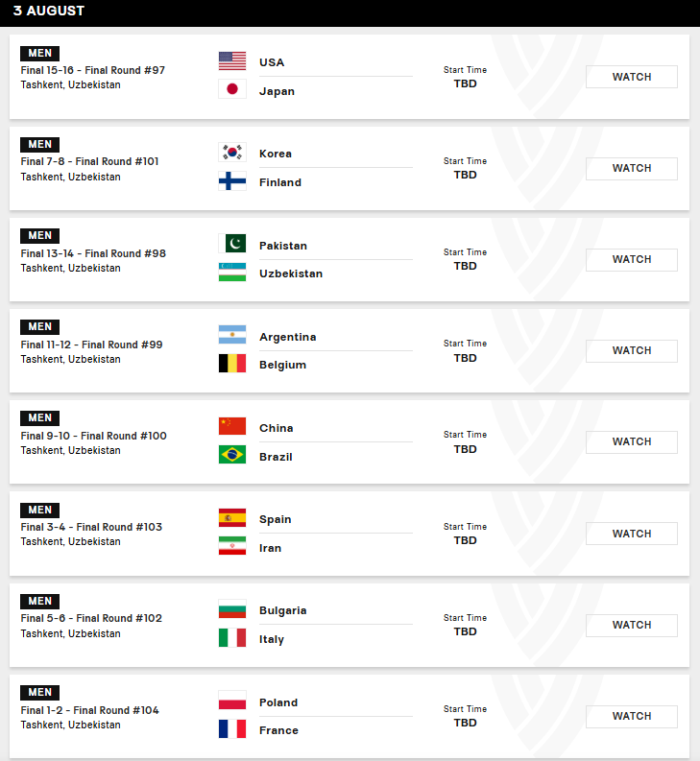Watch the Argentina vs Belgium match

tap(632, 351)
